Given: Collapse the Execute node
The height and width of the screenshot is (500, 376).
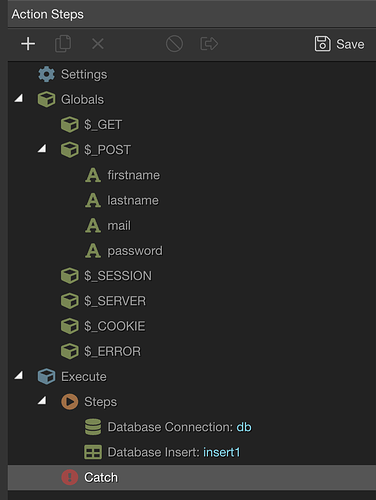Looking at the screenshot, I should [19, 375].
